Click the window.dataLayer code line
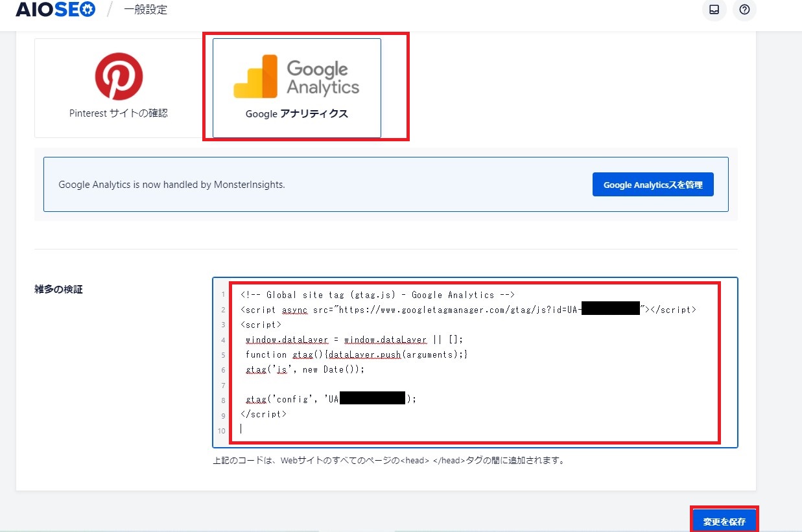This screenshot has width=802, height=532. pos(355,340)
